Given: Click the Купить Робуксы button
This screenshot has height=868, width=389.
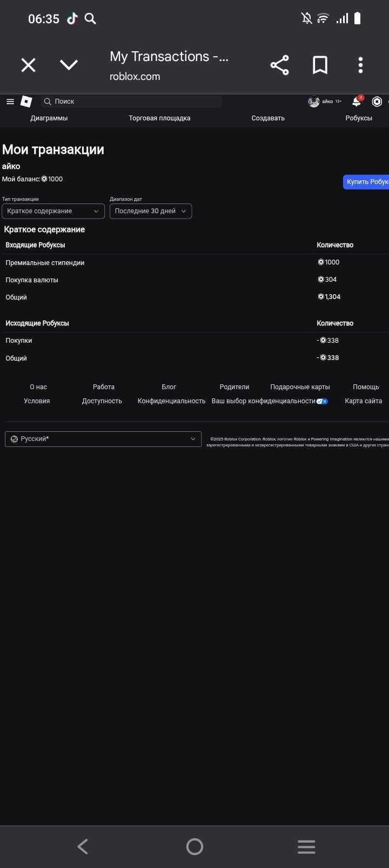Looking at the screenshot, I should [x=366, y=182].
